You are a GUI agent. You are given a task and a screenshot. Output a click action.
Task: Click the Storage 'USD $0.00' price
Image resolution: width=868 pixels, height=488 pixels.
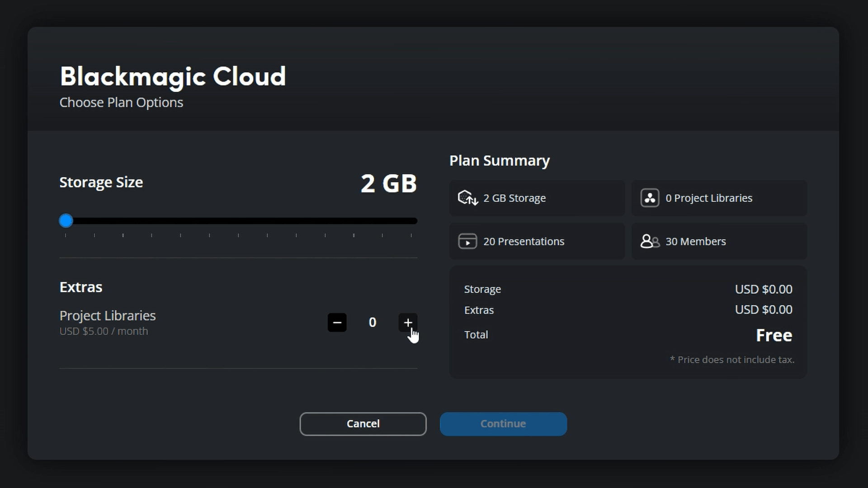(x=764, y=289)
